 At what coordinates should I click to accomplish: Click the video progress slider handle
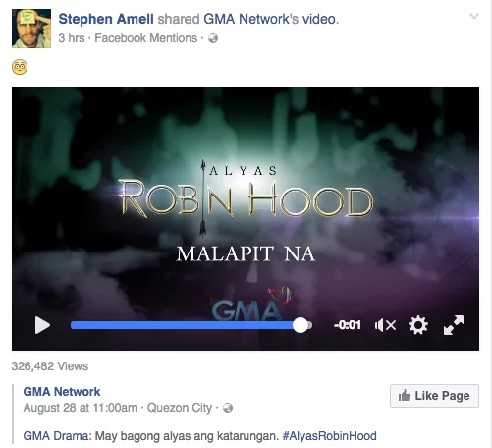301,325
